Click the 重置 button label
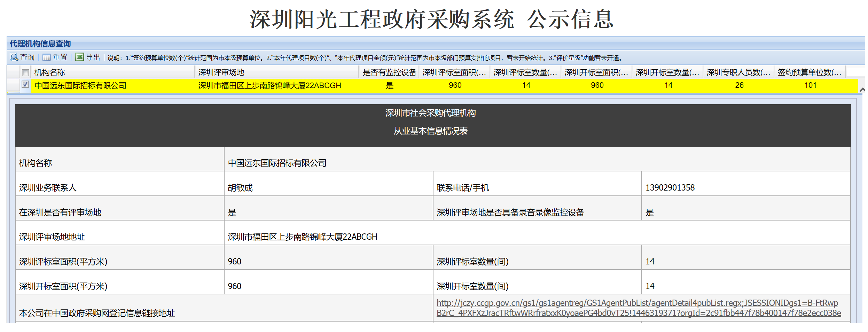Image resolution: width=868 pixels, height=332 pixels. [60, 57]
